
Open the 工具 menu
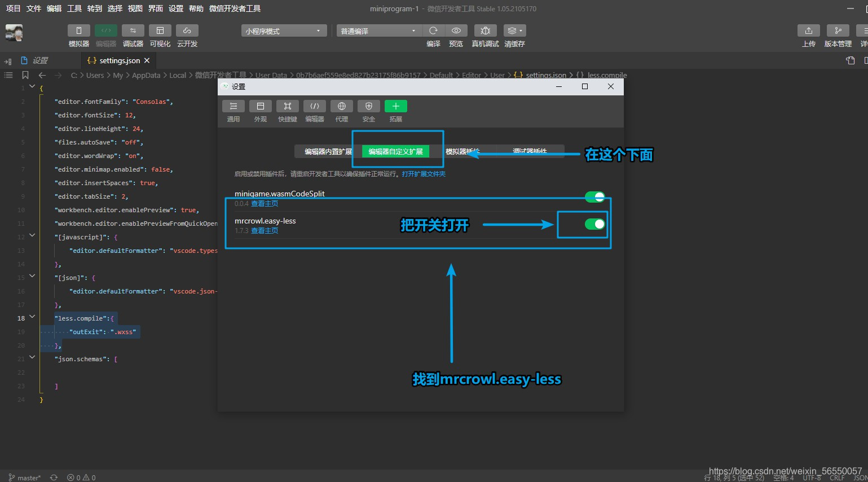74,8
